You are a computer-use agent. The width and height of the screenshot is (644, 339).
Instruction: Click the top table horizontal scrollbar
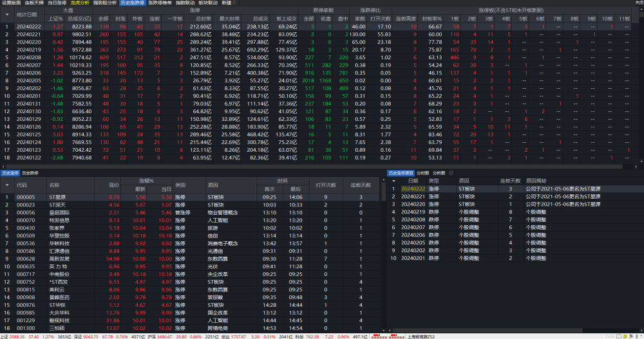click(314, 167)
